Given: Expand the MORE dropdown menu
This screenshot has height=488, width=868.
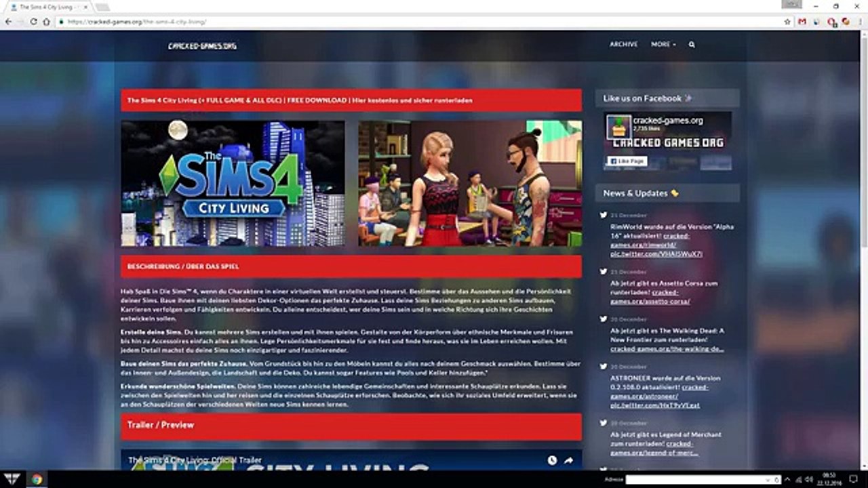Looking at the screenshot, I should [x=663, y=44].
